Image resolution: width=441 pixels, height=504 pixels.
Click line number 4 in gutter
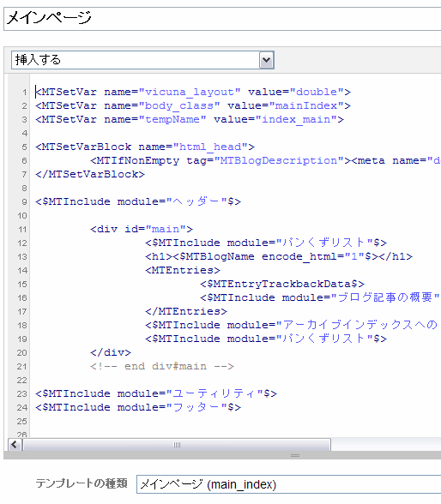coord(25,134)
